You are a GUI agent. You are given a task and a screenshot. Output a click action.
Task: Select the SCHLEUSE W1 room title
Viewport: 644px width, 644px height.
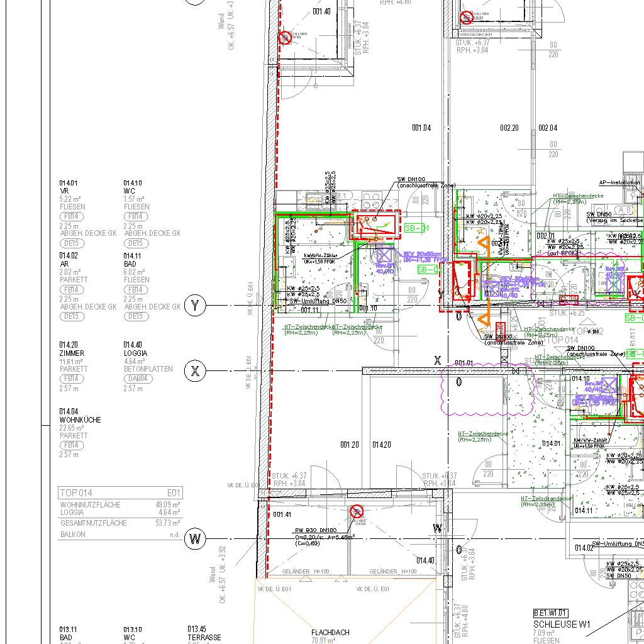coord(562,624)
